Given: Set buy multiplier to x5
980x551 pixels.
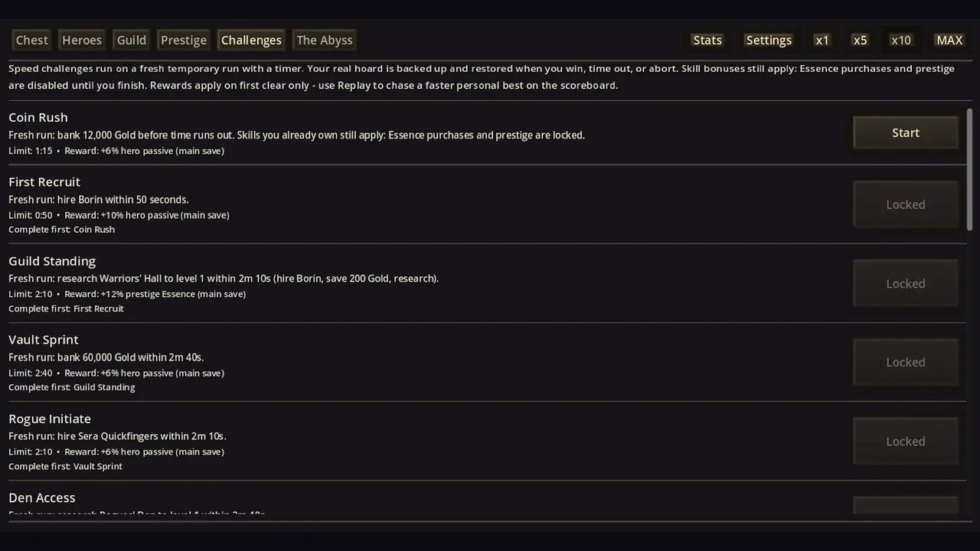Looking at the screenshot, I should (x=861, y=40).
